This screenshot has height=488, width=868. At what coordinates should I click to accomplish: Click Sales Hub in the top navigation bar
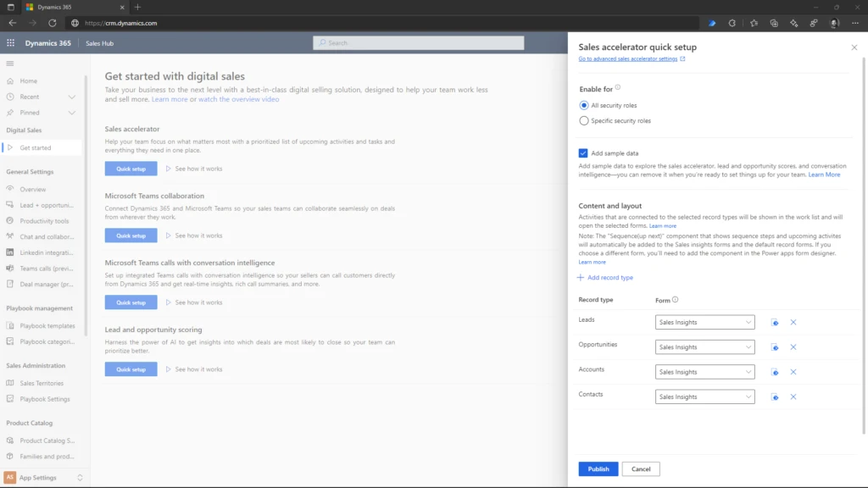point(100,42)
